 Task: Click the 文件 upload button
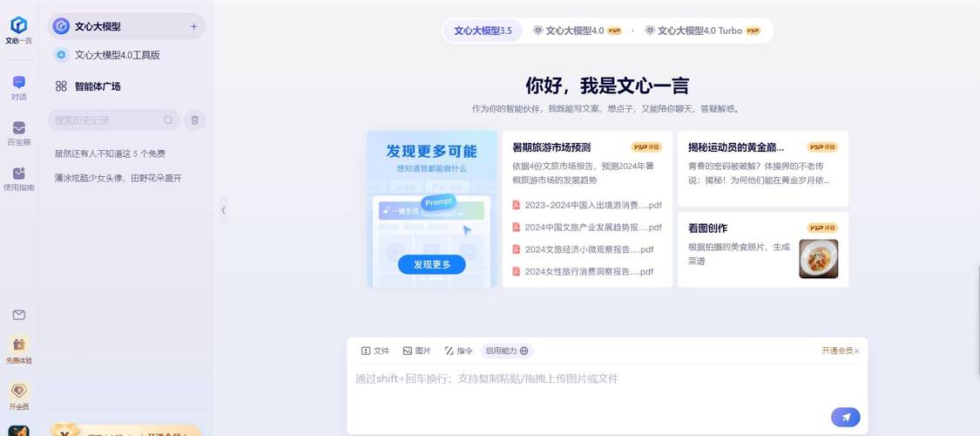pyautogui.click(x=375, y=351)
